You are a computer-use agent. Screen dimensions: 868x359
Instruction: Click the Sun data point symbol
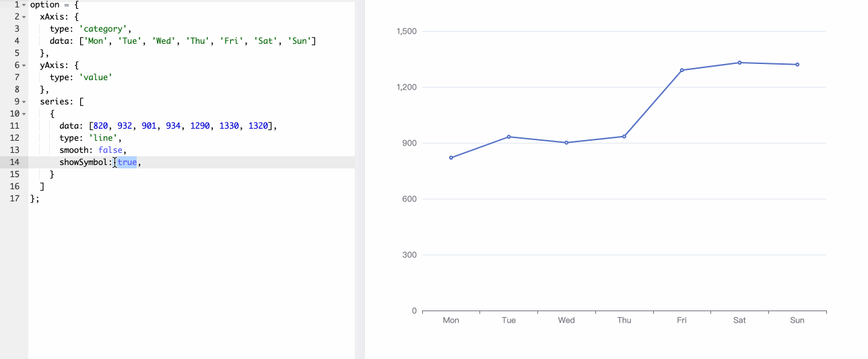[797, 65]
